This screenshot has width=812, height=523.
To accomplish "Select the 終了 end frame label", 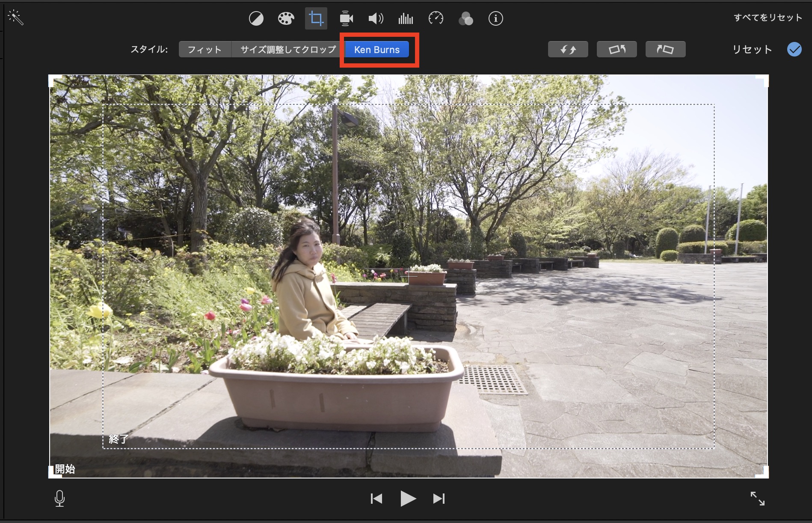I will 119,439.
